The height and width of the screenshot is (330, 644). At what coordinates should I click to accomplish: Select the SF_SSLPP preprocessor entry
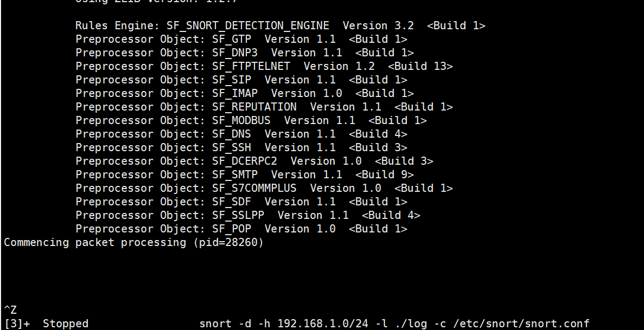coord(238,215)
